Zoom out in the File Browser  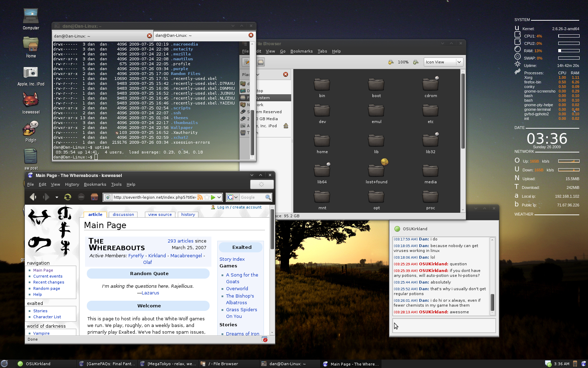391,62
